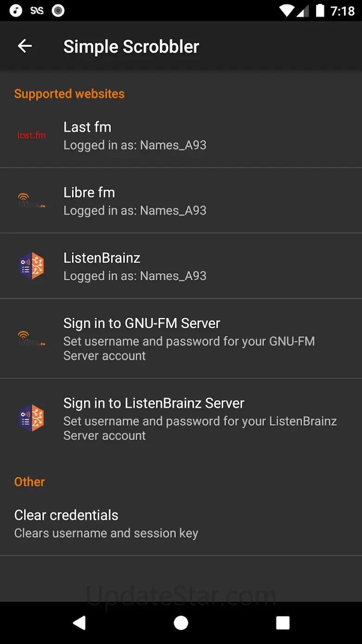362x644 pixels.
Task: Tap the ListenBrainz hexagon icon
Action: click(x=32, y=266)
